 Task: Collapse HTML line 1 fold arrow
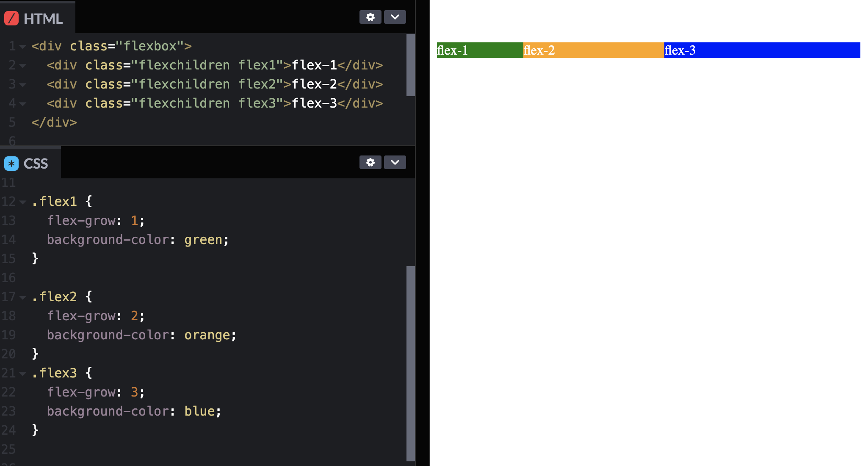pyautogui.click(x=23, y=46)
